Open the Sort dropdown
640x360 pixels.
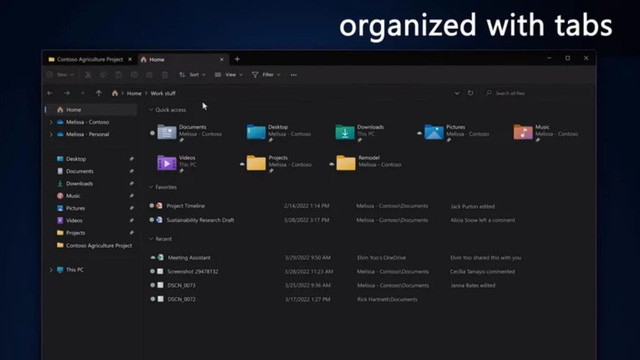coord(192,75)
